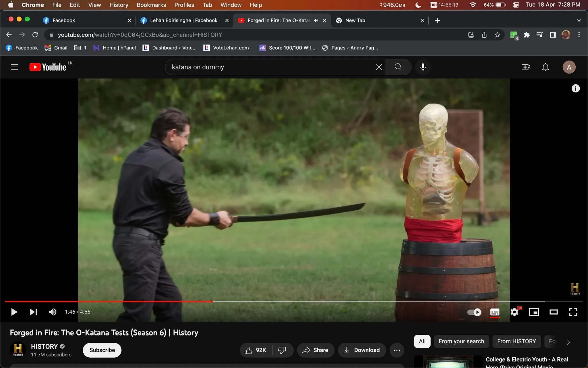
Task: Open the HISTORY channel avatar
Action: pyautogui.click(x=18, y=349)
